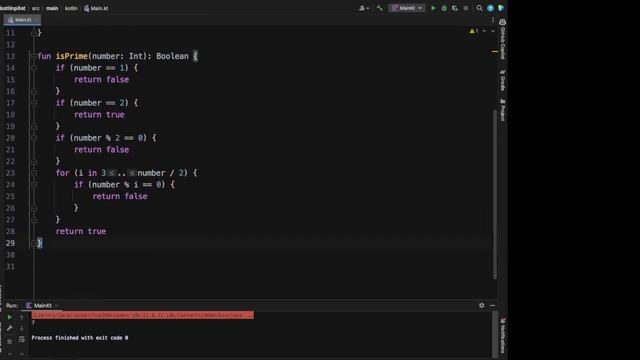This screenshot has width=640, height=360.
Task: Click 'return false' on line 15
Action: click(x=101, y=80)
